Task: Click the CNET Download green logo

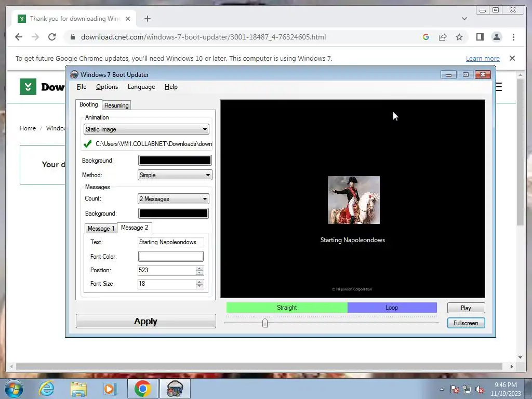Action: [28, 87]
